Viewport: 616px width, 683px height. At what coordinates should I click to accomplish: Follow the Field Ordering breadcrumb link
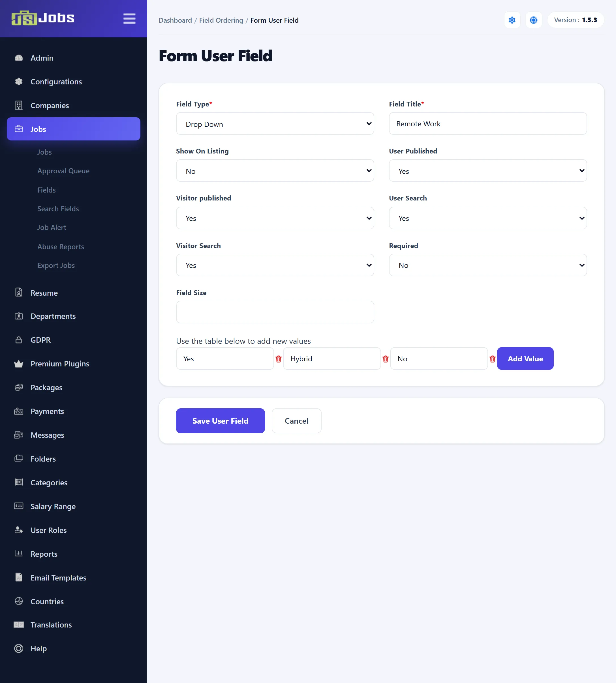pyautogui.click(x=221, y=20)
